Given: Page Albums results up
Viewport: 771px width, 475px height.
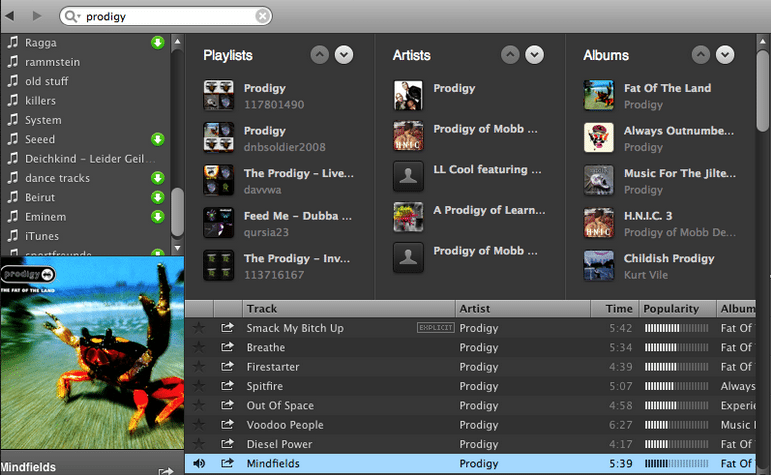Looking at the screenshot, I should (701, 55).
